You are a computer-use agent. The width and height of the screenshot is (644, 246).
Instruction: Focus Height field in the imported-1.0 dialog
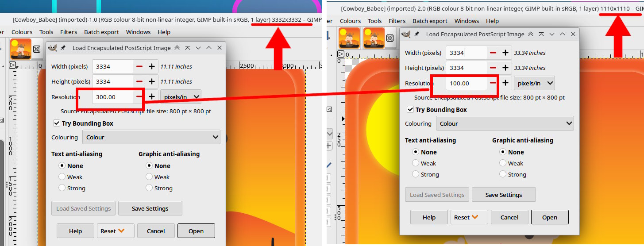[113, 81]
